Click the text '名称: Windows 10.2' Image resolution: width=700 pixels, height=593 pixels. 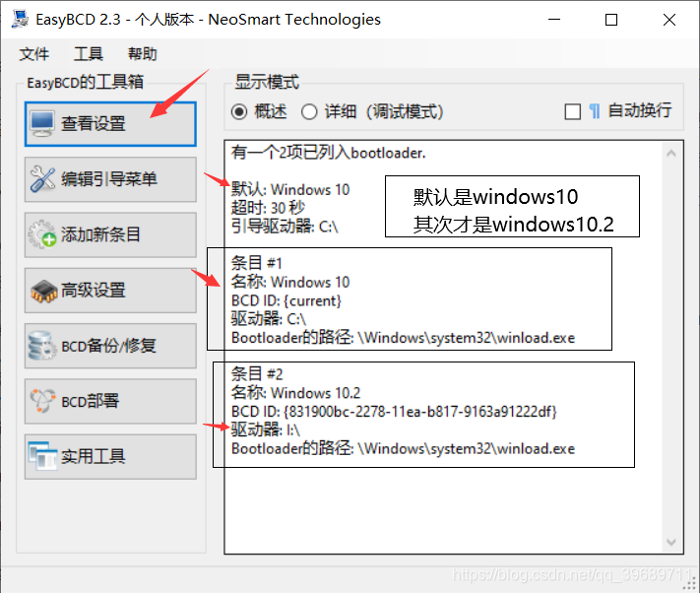[x=295, y=393]
